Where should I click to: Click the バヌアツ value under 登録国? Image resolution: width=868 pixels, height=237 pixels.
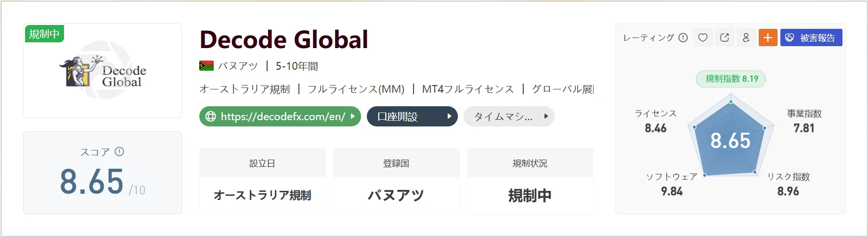point(396,195)
